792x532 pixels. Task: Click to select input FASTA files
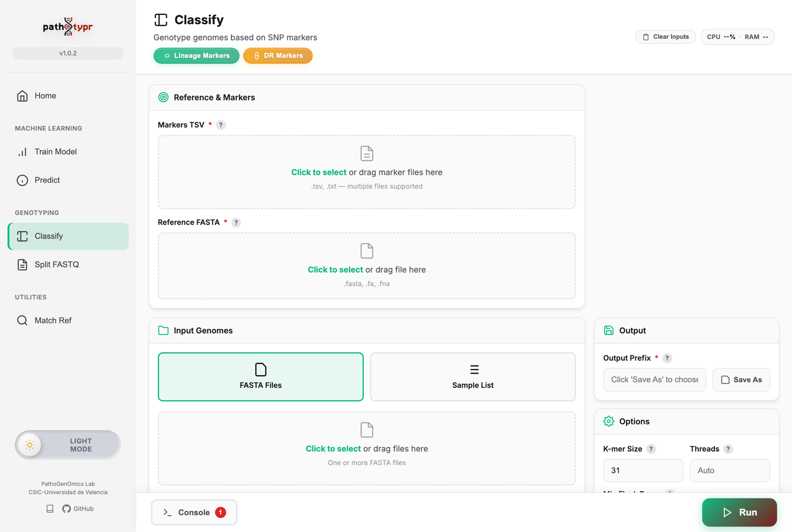point(333,449)
